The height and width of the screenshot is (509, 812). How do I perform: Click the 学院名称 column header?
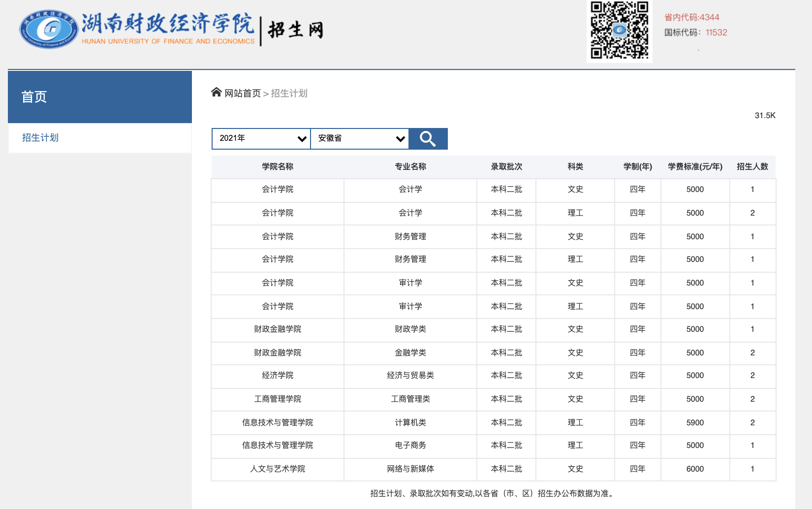[x=278, y=167]
